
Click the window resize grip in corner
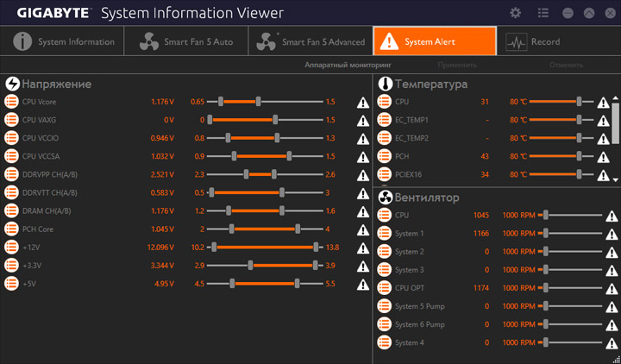click(617, 361)
